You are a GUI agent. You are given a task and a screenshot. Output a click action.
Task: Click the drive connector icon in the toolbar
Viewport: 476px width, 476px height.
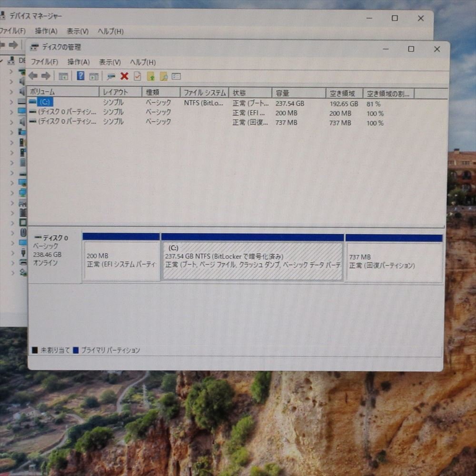point(111,77)
